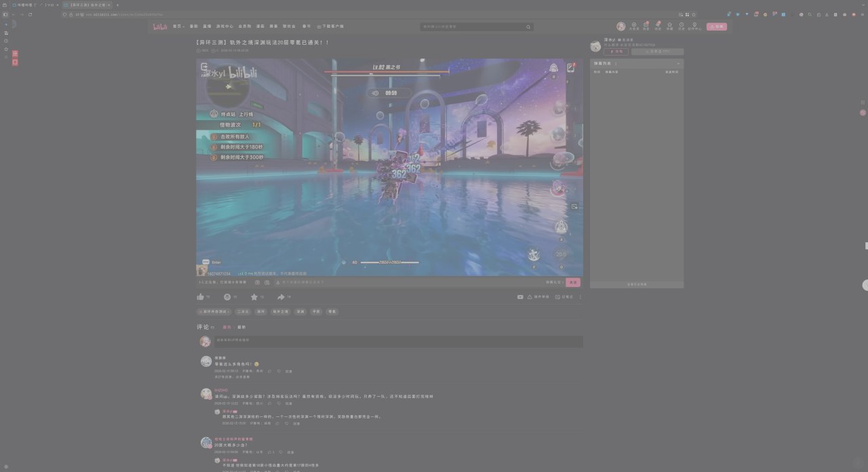Open the three-dot more options under video
This screenshot has height=472, width=868.
tap(580, 297)
